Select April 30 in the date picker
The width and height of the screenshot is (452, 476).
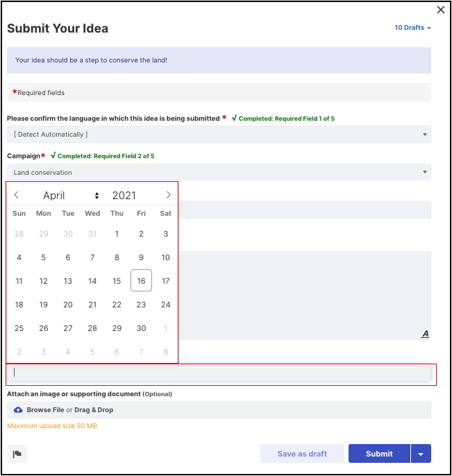pyautogui.click(x=141, y=328)
